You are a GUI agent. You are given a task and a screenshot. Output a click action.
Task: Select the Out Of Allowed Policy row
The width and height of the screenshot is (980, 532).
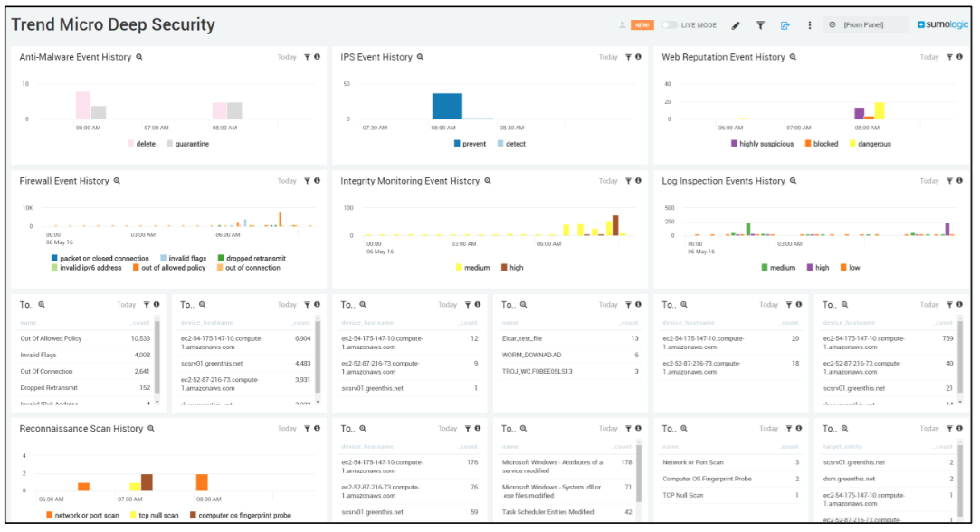pos(85,338)
